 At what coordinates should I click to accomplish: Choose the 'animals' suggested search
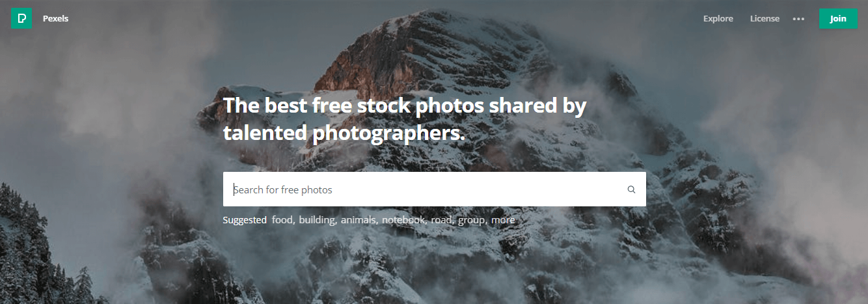pos(359,220)
